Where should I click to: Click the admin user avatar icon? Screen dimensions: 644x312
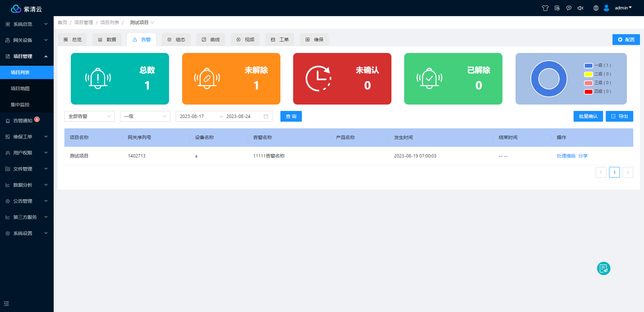tap(606, 8)
